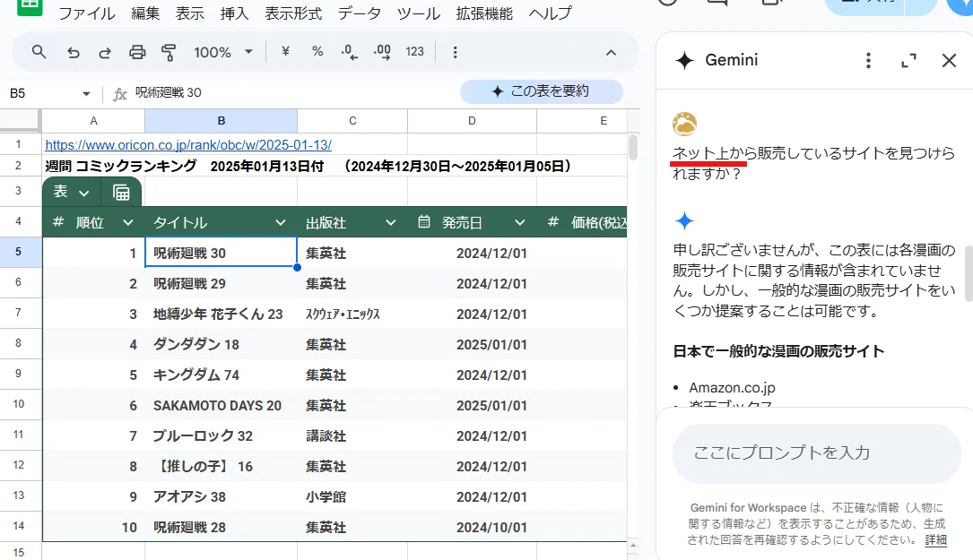The image size is (973, 560).
Task: Open the 拡張機能 menu
Action: (x=484, y=13)
